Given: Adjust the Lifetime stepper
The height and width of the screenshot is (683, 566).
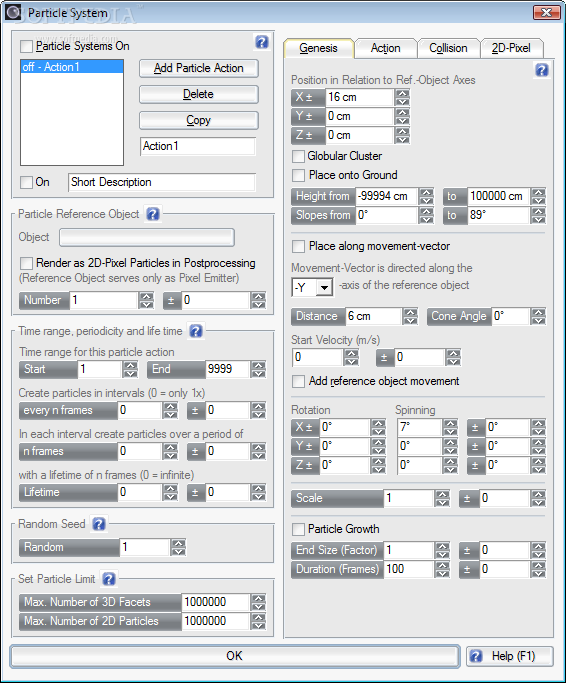Looking at the screenshot, I should [x=170, y=492].
